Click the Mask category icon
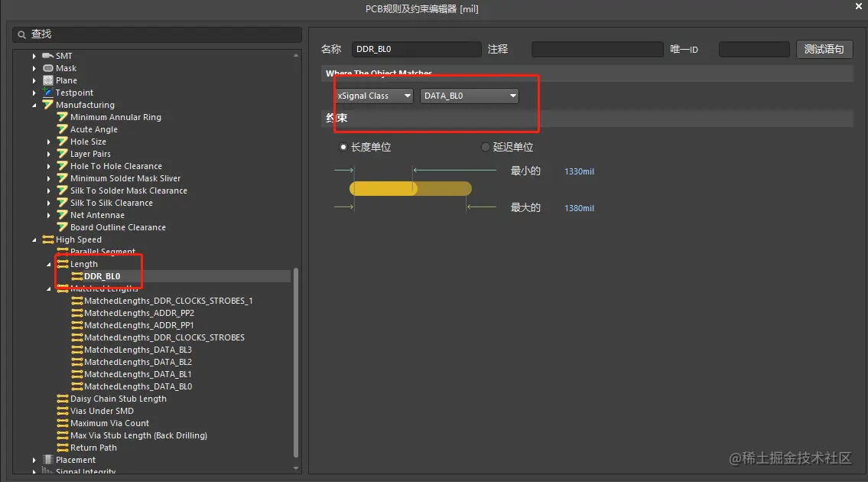Screen dimensions: 868x482 pyautogui.click(x=48, y=68)
